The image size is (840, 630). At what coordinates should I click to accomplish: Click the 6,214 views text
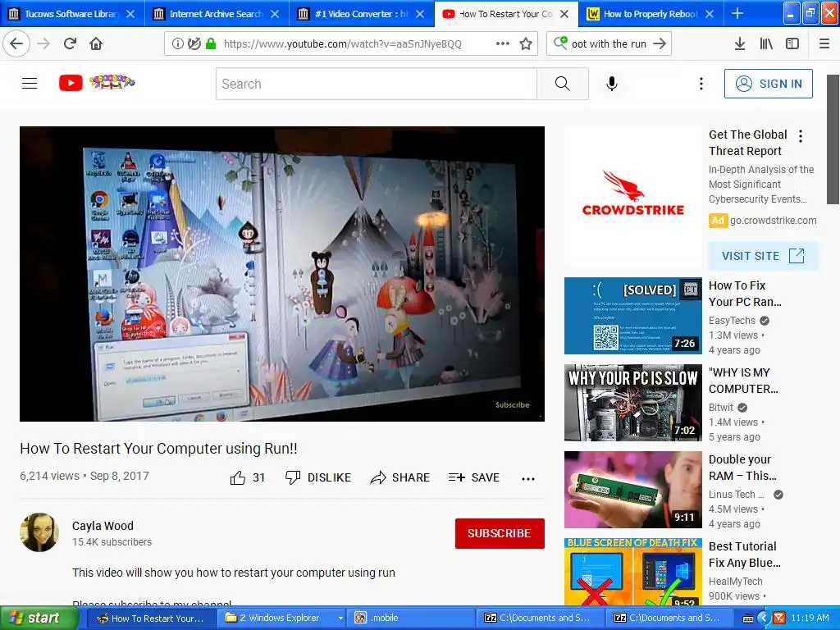click(49, 476)
